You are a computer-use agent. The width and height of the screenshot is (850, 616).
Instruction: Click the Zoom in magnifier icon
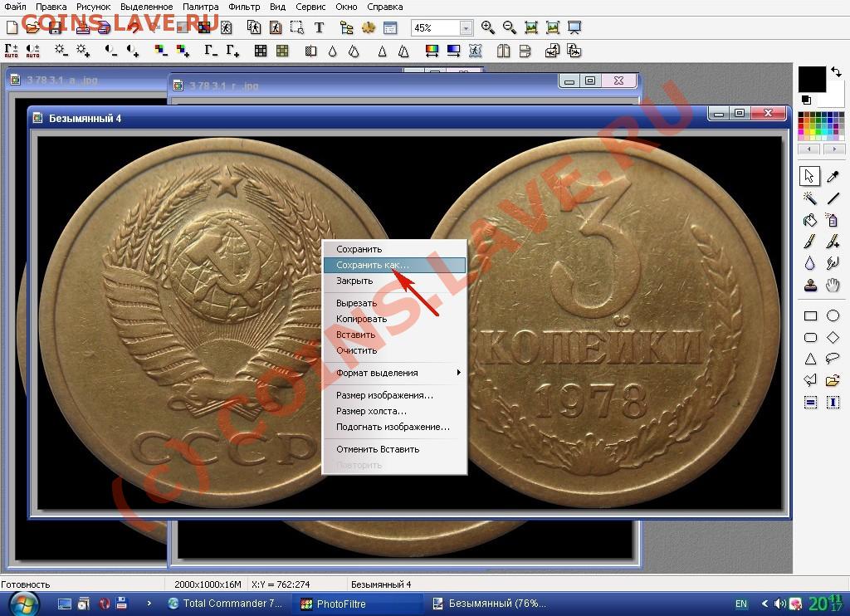[487, 27]
